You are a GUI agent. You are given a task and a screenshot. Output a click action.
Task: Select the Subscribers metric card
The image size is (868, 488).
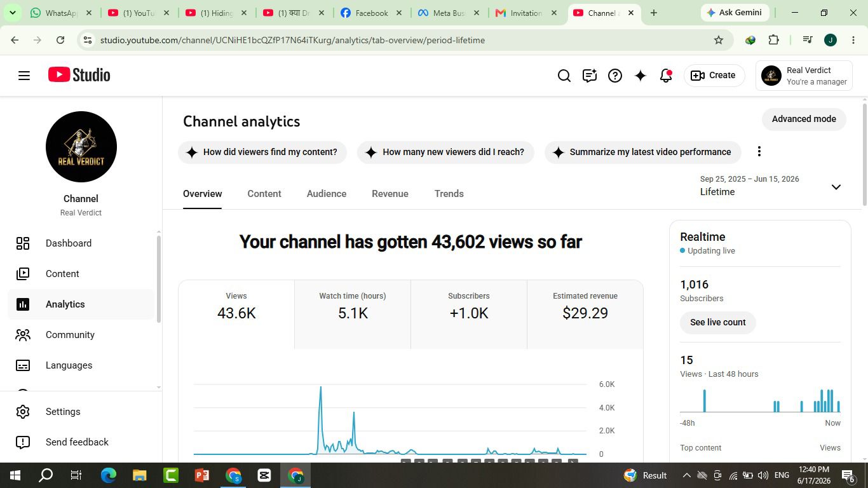469,315
